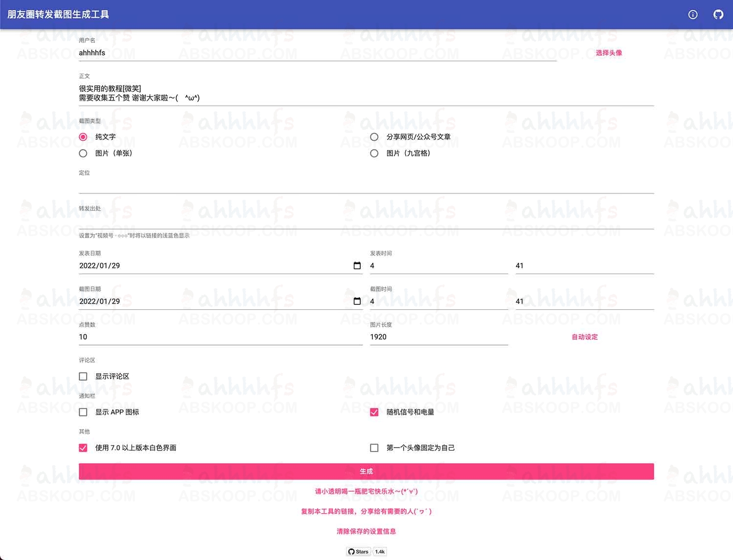
Task: Open the info icon in the top bar
Action: point(692,15)
